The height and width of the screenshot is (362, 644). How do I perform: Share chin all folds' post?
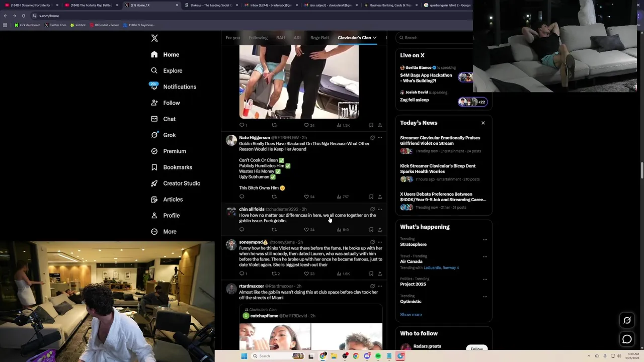click(x=380, y=230)
